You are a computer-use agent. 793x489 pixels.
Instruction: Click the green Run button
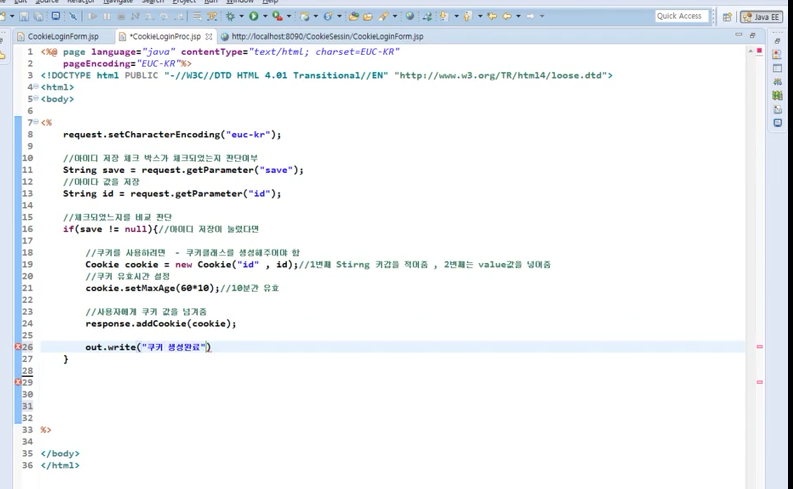[253, 16]
